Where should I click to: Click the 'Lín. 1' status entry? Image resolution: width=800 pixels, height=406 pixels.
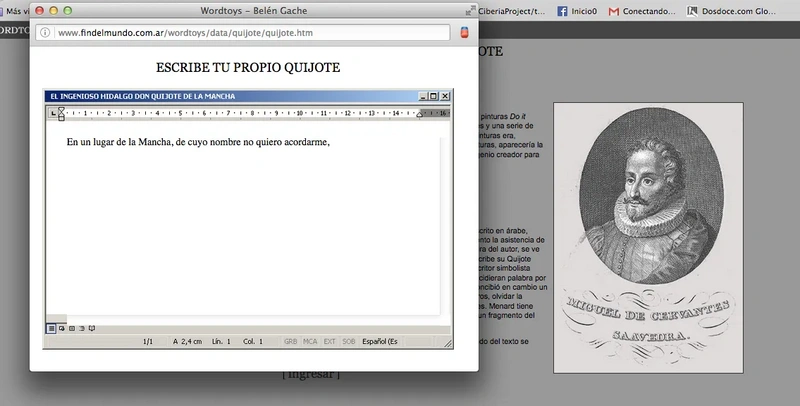(x=221, y=341)
